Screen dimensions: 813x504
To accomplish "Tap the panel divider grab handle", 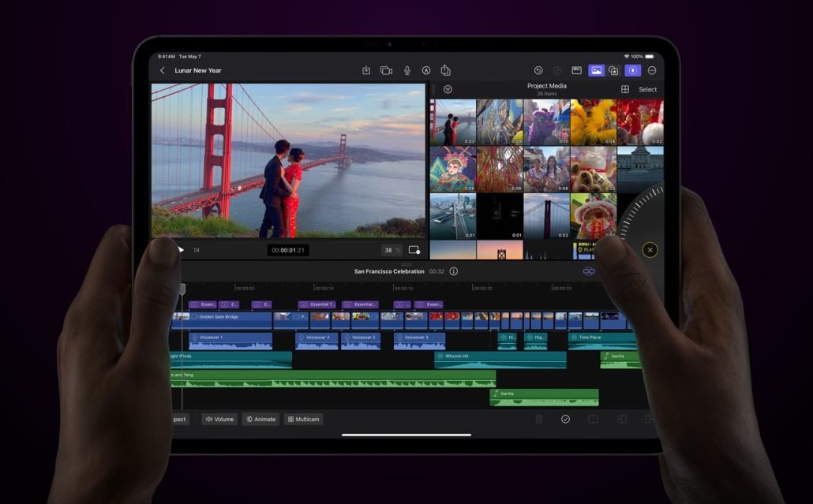I will (406, 265).
